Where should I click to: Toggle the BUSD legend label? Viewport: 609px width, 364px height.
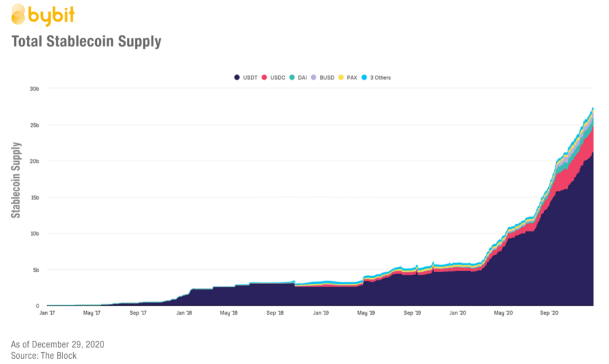click(327, 78)
